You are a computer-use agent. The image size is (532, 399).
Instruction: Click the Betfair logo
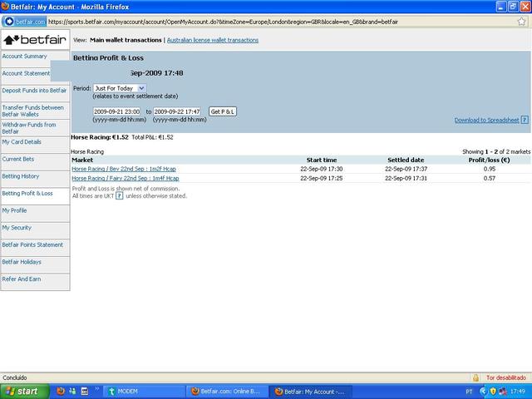pos(35,40)
